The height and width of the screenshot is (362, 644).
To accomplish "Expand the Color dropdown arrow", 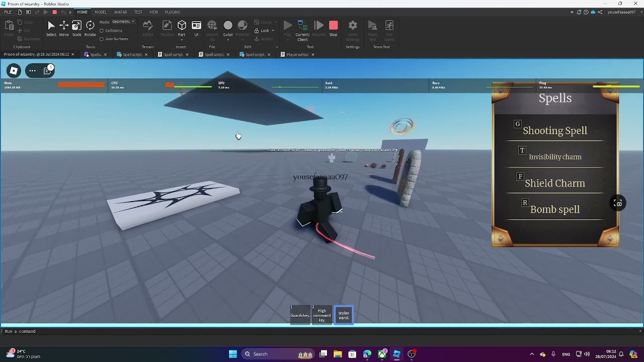I will coord(228,39).
